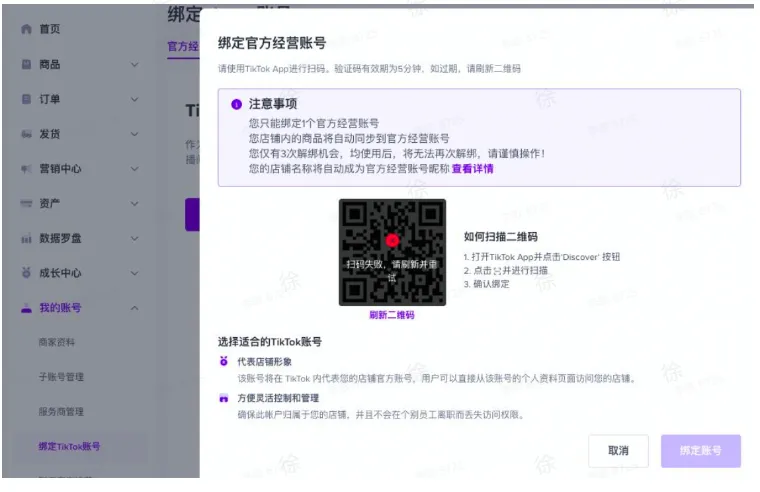Click the step text 3. 确认绑定
Viewport: 760px width, 492px height.
pos(487,284)
